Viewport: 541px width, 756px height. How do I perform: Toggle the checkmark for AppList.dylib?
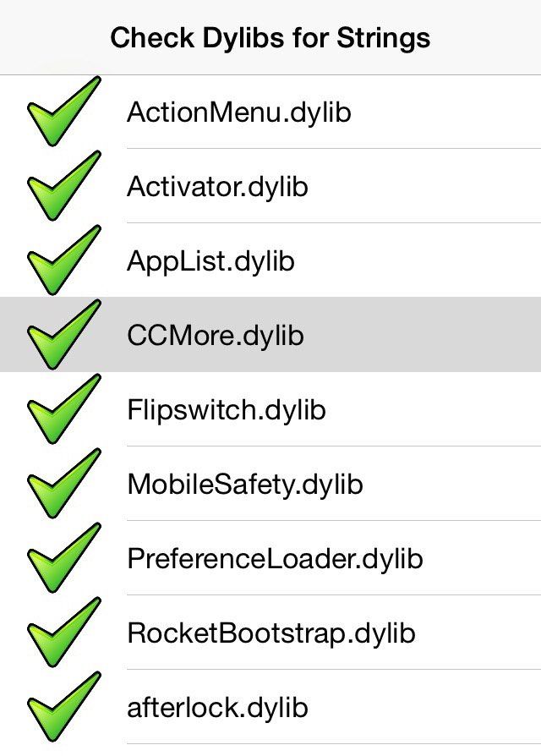pos(63,261)
